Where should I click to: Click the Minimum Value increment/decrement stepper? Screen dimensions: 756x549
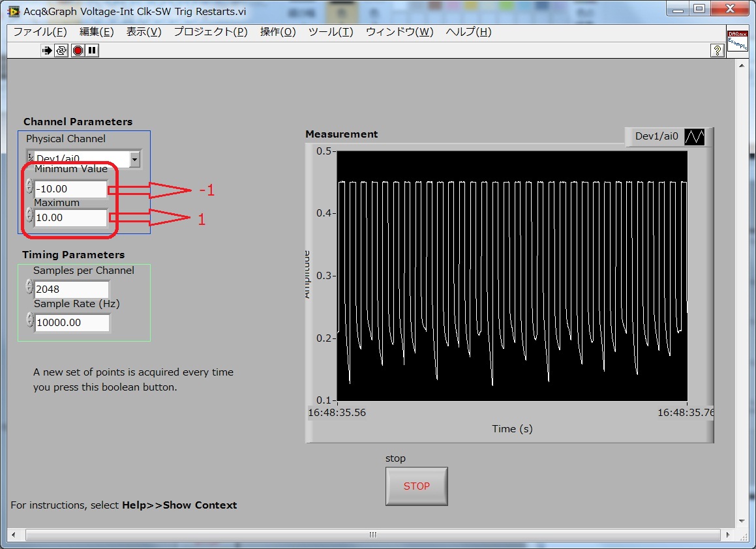[x=29, y=187]
